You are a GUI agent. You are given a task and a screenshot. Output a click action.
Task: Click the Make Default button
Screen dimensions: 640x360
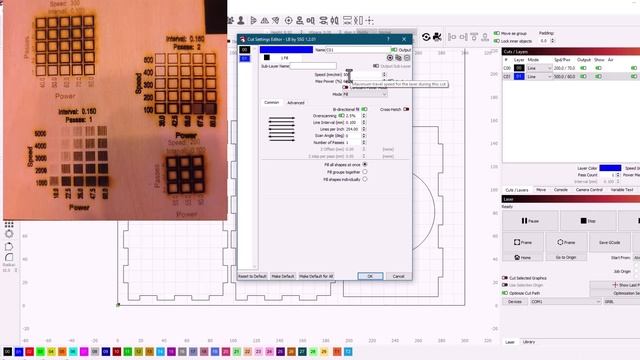pos(283,276)
